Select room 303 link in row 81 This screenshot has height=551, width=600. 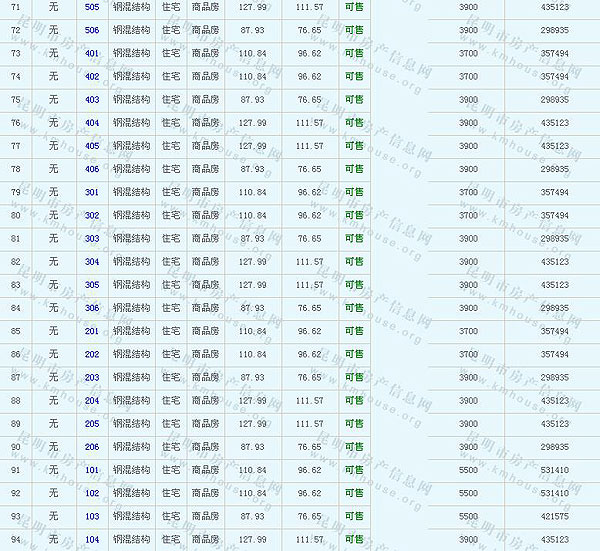point(92,239)
